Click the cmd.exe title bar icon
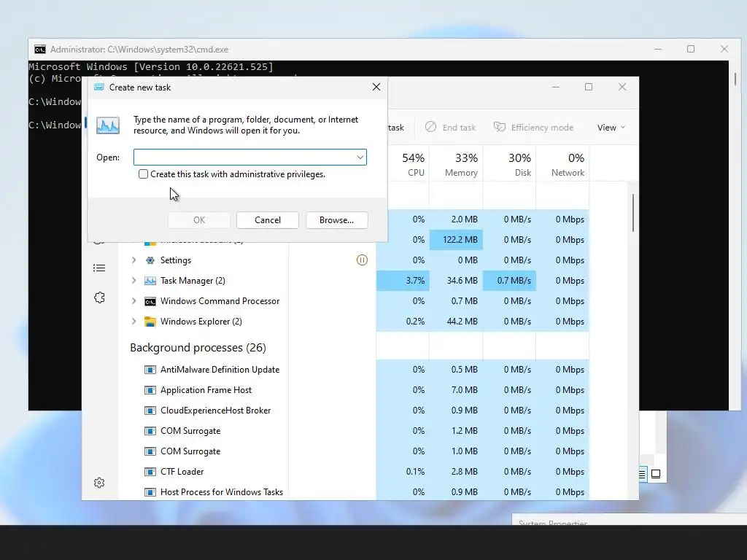Image resolution: width=747 pixels, height=560 pixels. click(40, 50)
